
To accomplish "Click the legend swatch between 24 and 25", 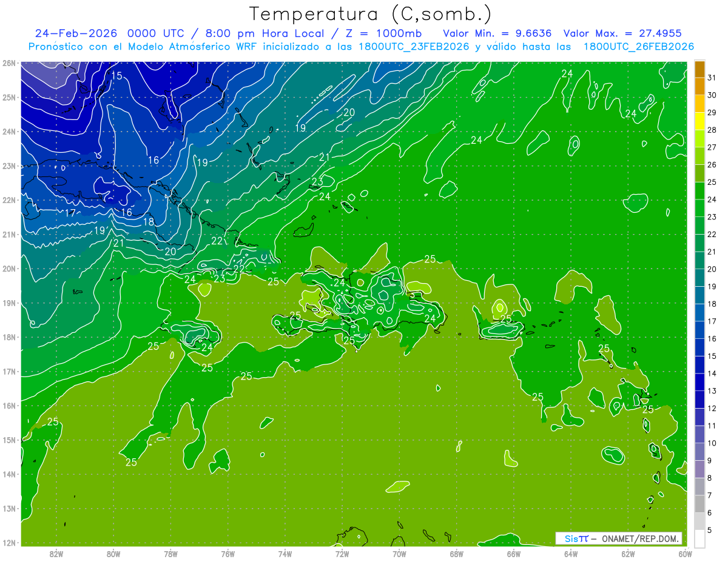I will coord(699,190).
